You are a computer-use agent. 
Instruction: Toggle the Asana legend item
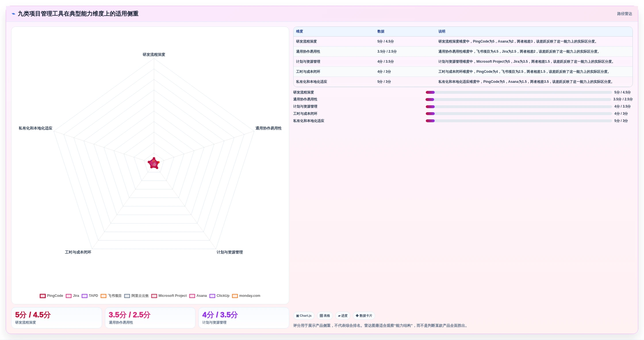[198, 296]
